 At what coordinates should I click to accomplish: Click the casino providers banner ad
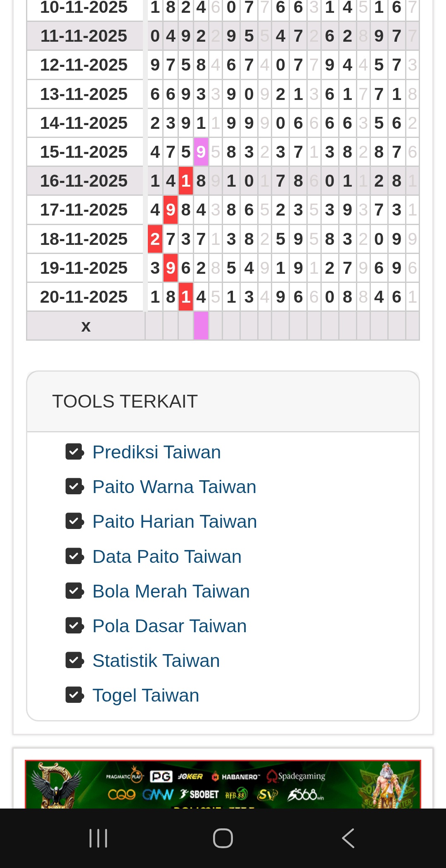(x=223, y=784)
